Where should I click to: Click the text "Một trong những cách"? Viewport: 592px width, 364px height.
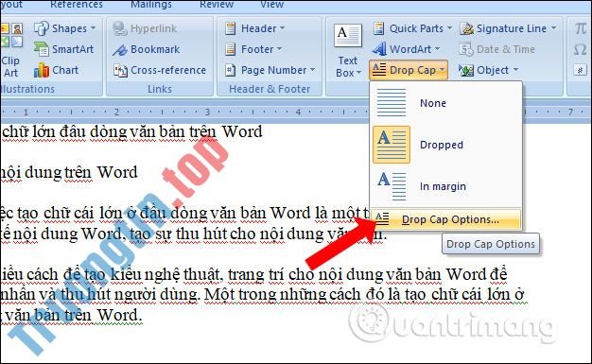tap(282, 295)
